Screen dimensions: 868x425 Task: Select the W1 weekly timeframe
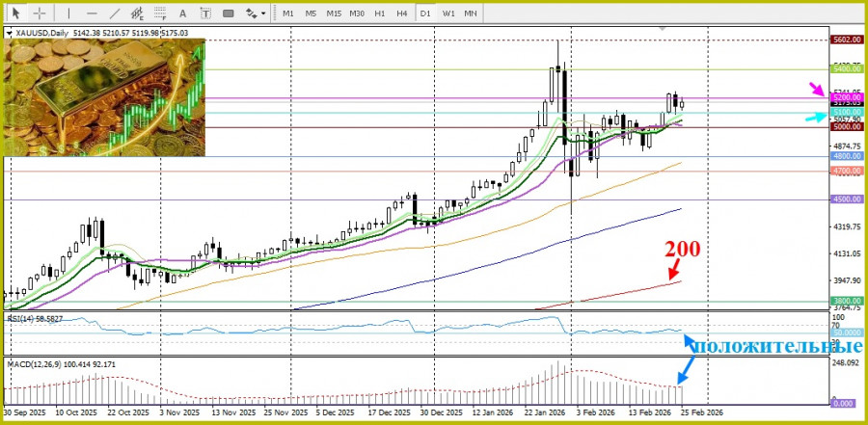click(448, 13)
